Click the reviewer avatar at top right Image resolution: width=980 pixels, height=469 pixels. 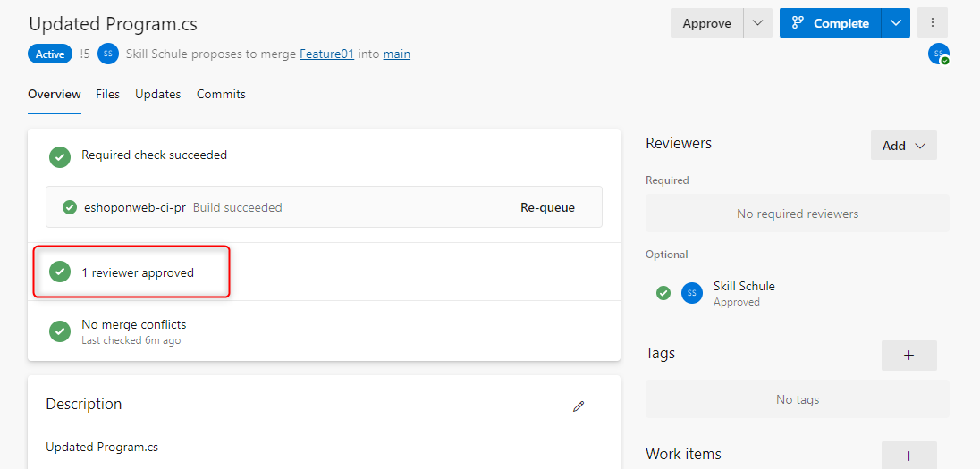(x=938, y=54)
